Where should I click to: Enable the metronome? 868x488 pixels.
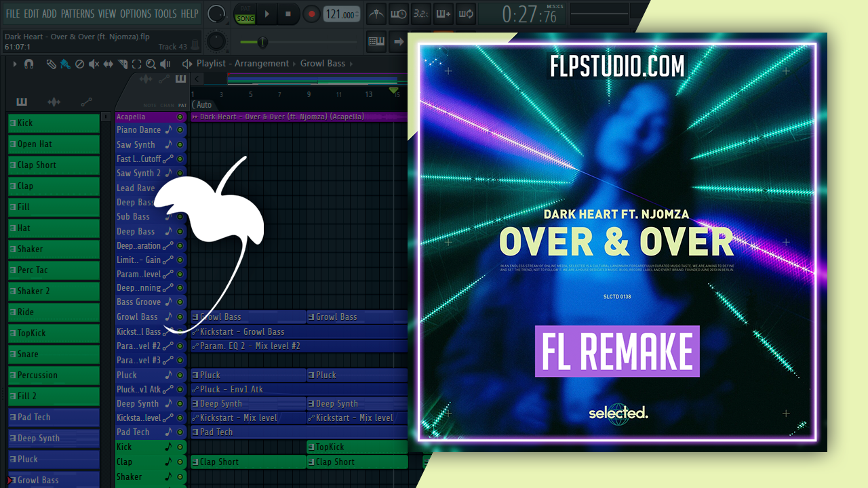click(377, 14)
